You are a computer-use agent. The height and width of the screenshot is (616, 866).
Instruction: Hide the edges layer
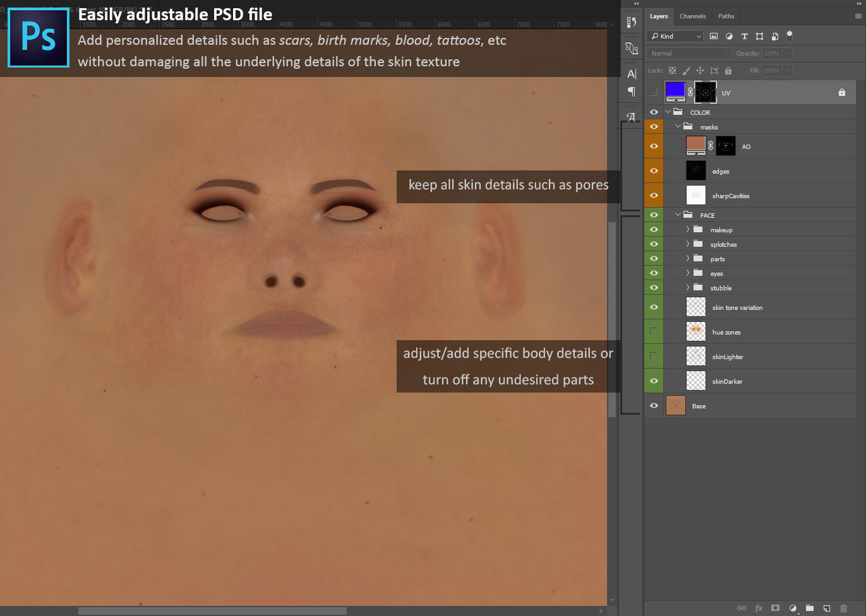[x=654, y=170]
